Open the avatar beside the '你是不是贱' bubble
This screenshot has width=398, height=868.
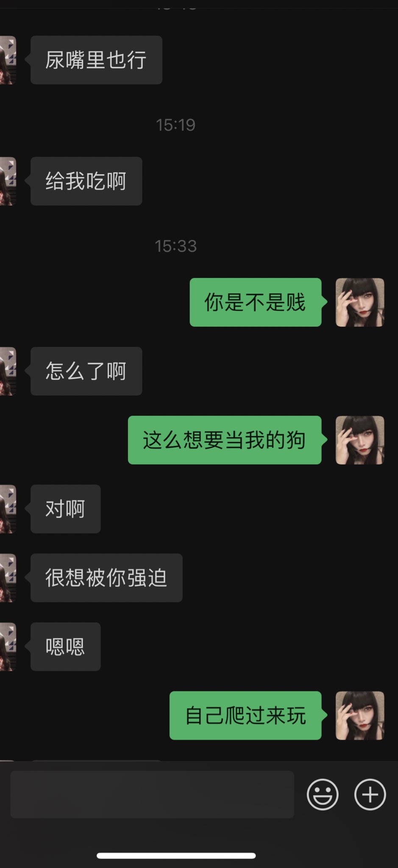[x=360, y=302]
